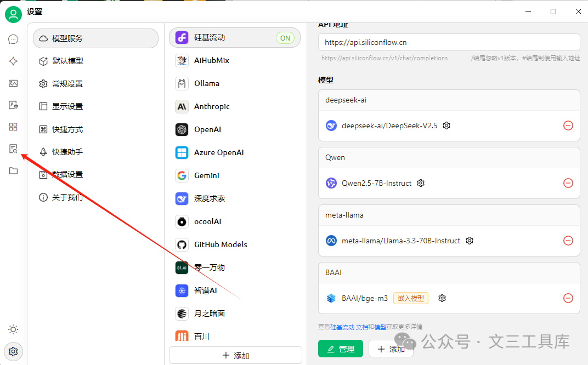Screen dimensions: 588x365
Task: Select the 硅基流动 provider
Action: pyautogui.click(x=235, y=37)
